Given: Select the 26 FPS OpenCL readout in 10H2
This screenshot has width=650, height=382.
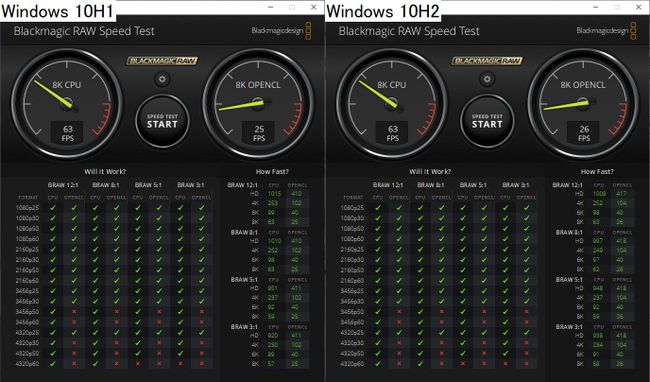Looking at the screenshot, I should (x=584, y=133).
